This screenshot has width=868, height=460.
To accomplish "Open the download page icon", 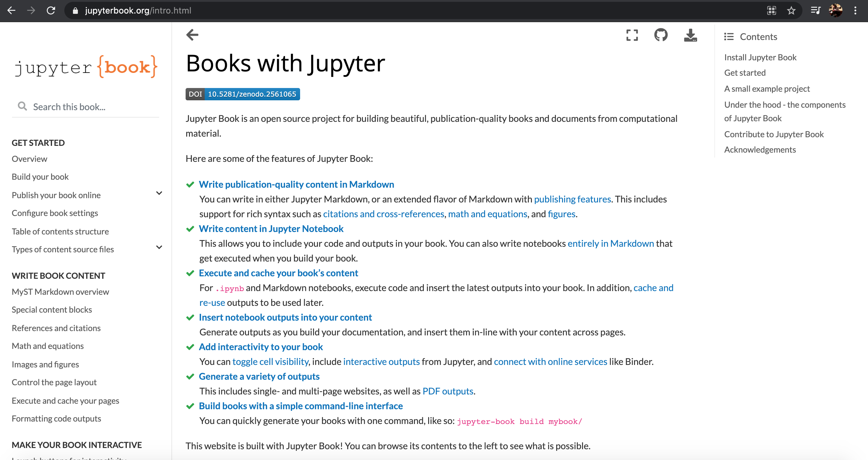I will point(690,35).
